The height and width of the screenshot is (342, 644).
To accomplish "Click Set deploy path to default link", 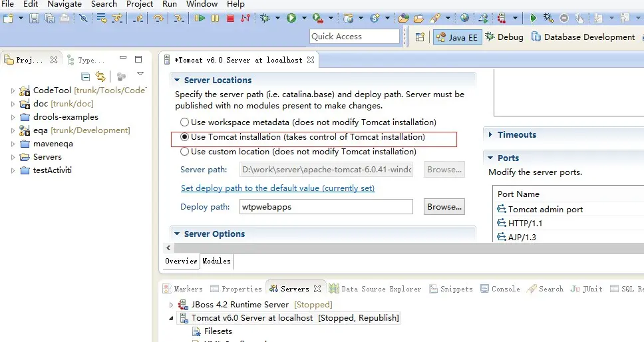I will pyautogui.click(x=277, y=188).
